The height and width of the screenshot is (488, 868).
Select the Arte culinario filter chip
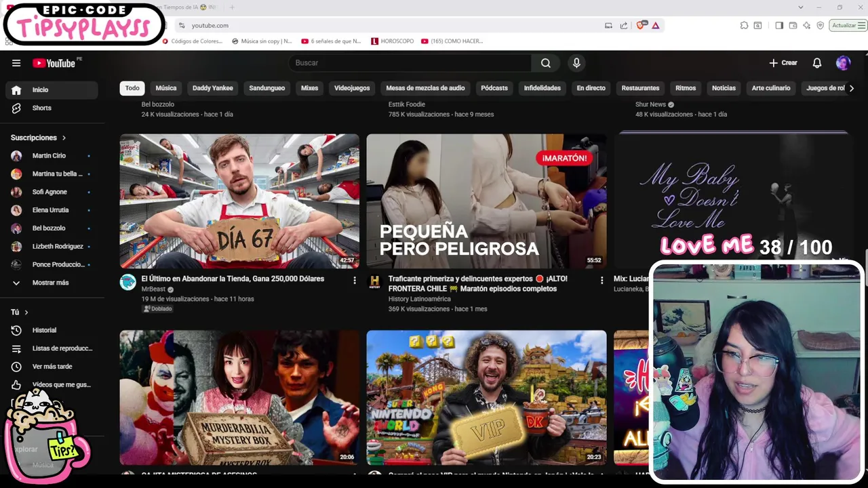click(x=771, y=88)
